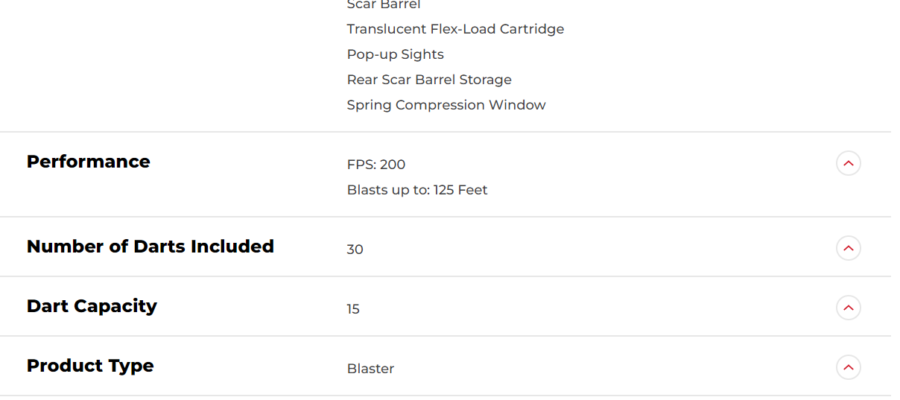
Task: Collapse the Product Type chevron icon
Action: click(x=848, y=367)
